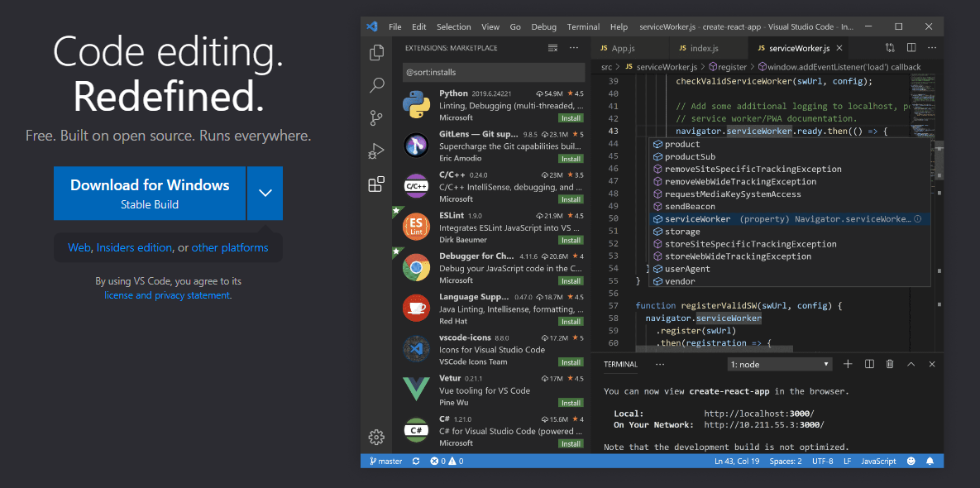The width and height of the screenshot is (980, 488).
Task: Open extensions panel More Actions ellipsis
Action: (x=574, y=48)
